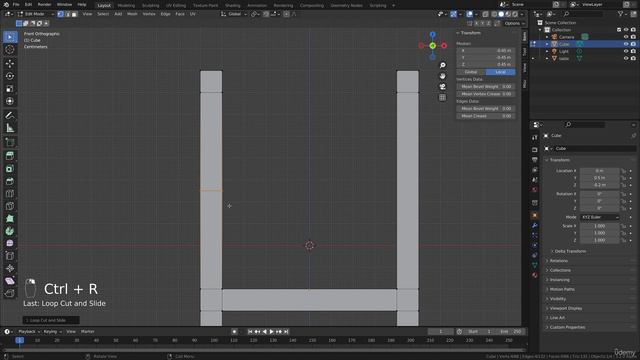
Task: Expand the Custom Properties panel
Action: pyautogui.click(x=567, y=327)
